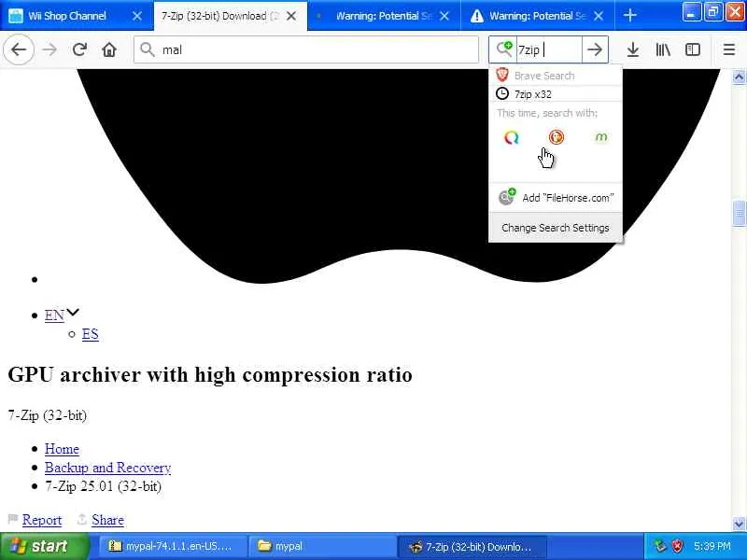Expand the EN language dropdown
This screenshot has width=747, height=560.
click(62, 315)
